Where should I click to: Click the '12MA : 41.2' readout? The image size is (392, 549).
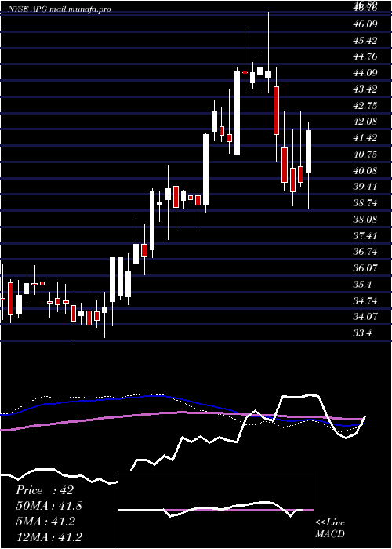[x=49, y=537]
